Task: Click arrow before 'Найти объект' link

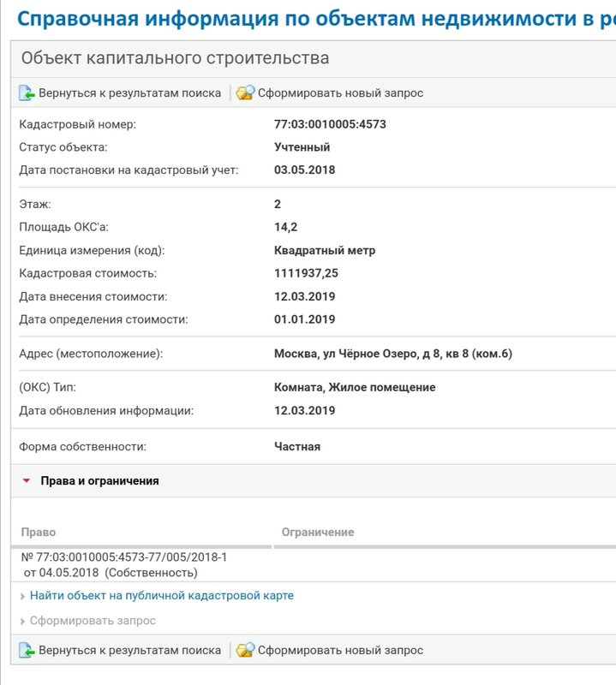Action: [x=23, y=596]
